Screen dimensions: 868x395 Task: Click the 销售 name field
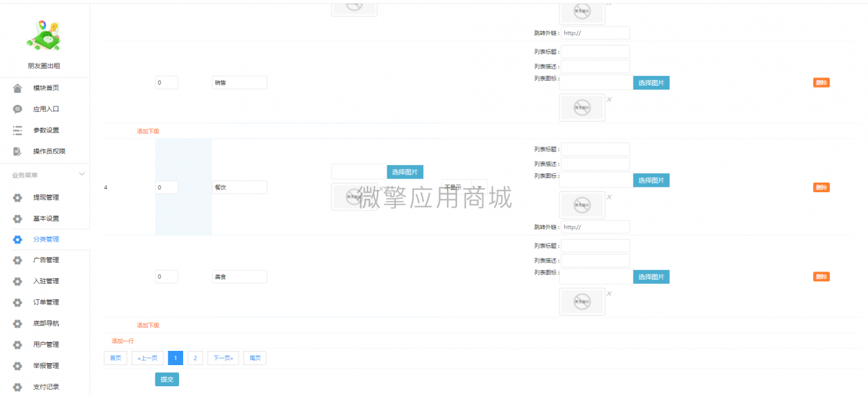tap(239, 83)
